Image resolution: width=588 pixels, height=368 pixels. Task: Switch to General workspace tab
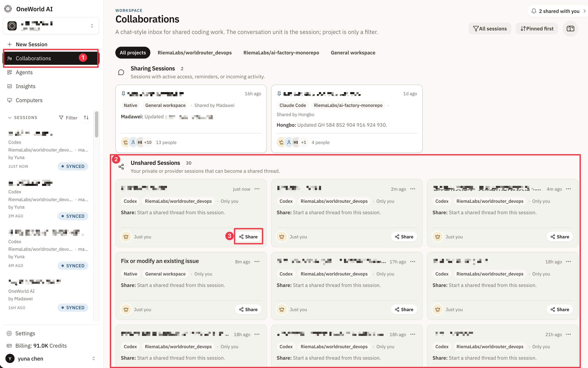[x=353, y=53]
